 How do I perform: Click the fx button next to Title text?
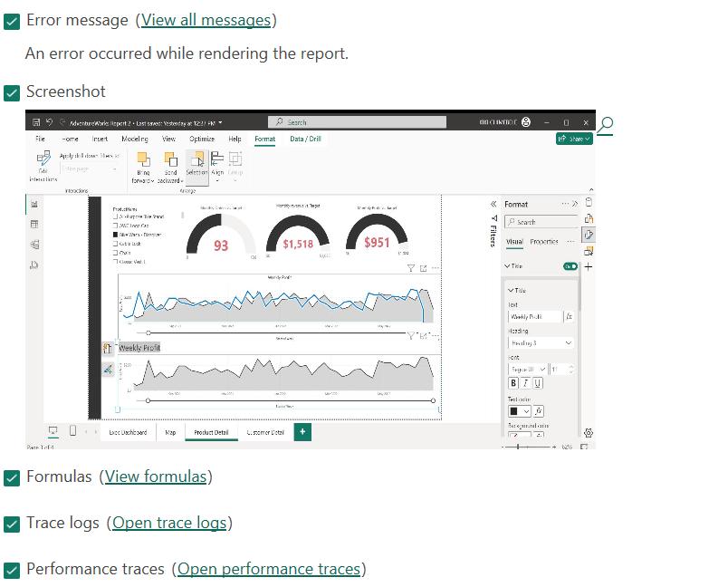coord(570,317)
